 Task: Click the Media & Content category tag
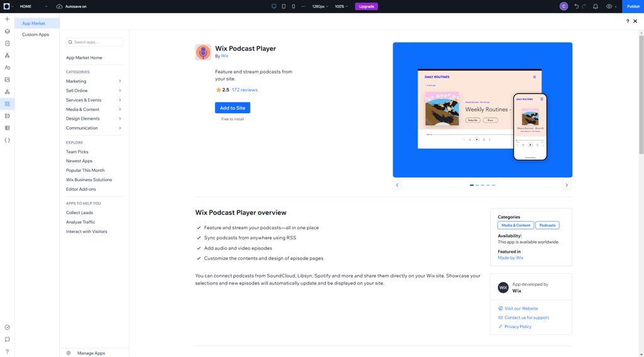pos(516,225)
